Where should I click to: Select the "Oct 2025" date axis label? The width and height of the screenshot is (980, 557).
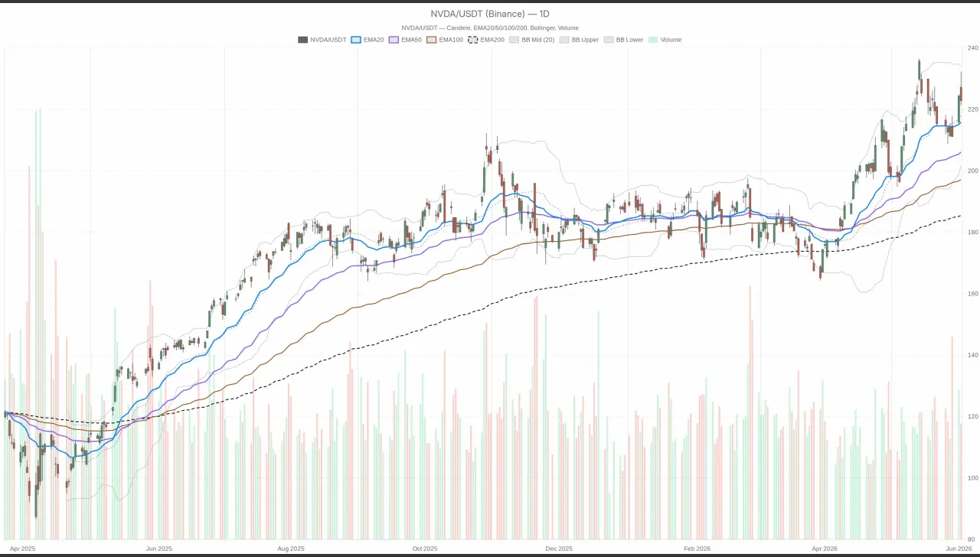(x=424, y=549)
